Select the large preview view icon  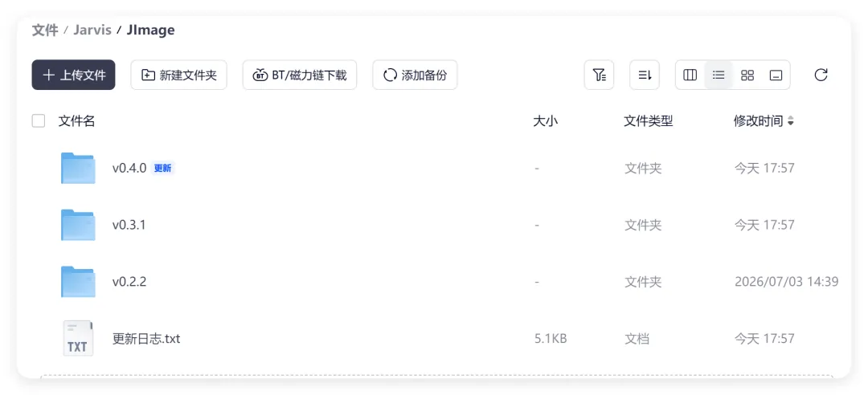click(x=776, y=75)
